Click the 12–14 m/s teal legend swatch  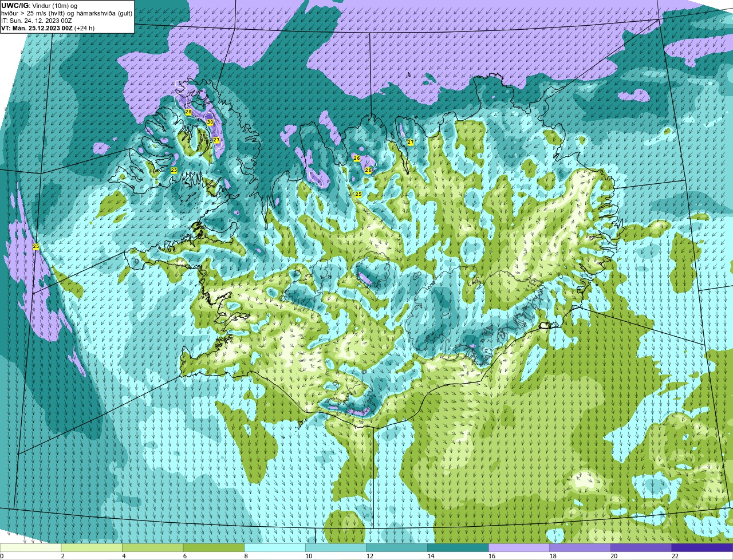click(397, 547)
